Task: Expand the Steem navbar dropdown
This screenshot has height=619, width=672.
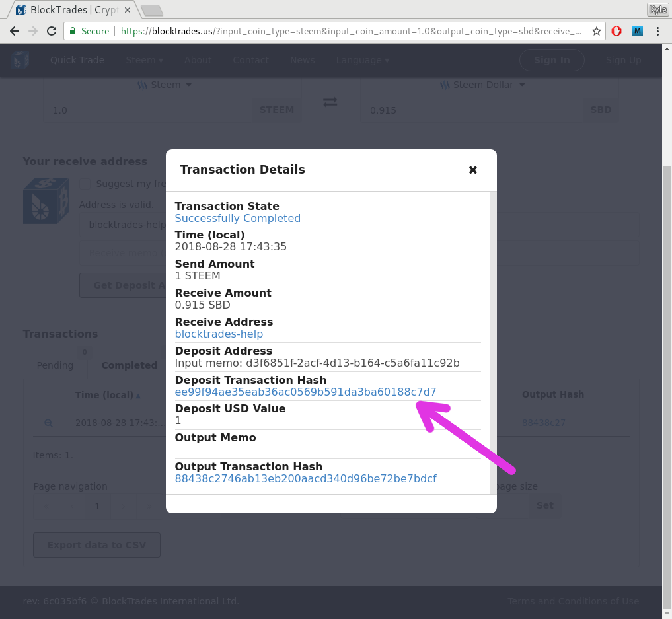Action: coord(145,60)
